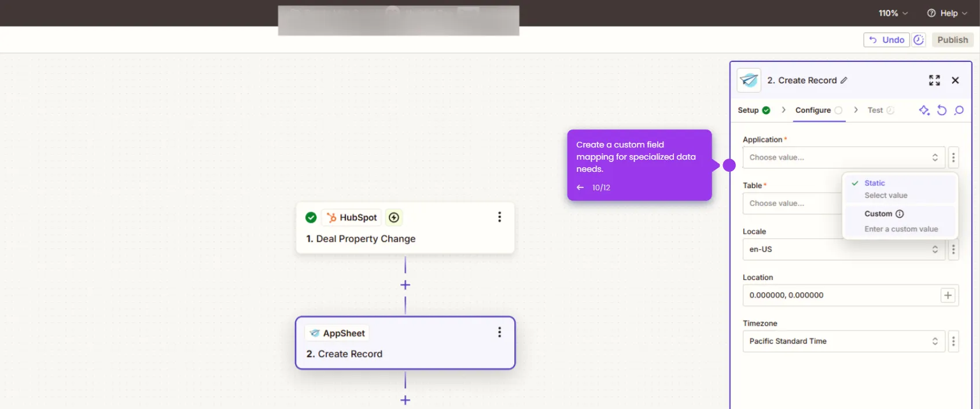Click the AppSheet app badge
980x409 pixels.
[x=337, y=333]
